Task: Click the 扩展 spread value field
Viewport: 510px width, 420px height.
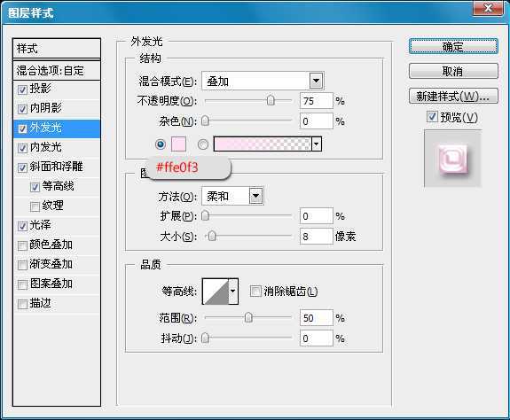Action: [x=317, y=216]
